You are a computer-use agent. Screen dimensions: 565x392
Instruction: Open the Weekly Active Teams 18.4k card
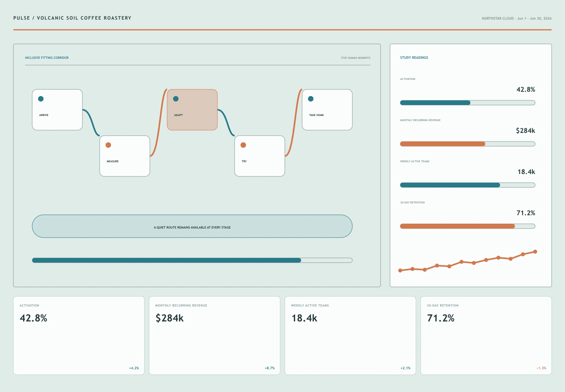click(x=350, y=336)
